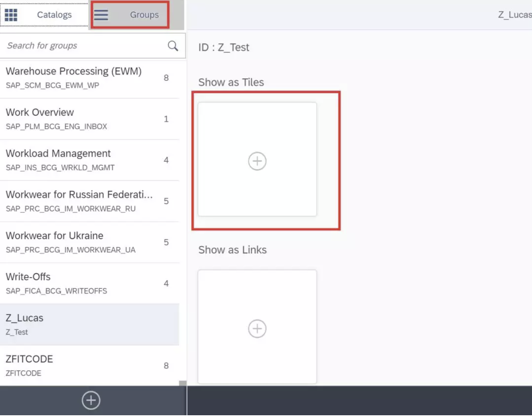Click the group list scrollbar thumb
Screen dimensions: 532x417
click(183, 383)
